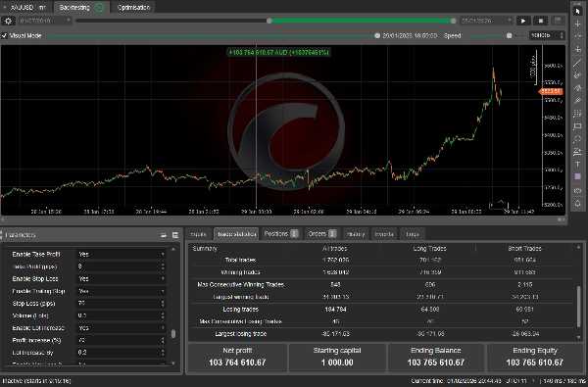The image size is (588, 387).
Task: Click the visual mode progress slider handle
Action: [377, 36]
